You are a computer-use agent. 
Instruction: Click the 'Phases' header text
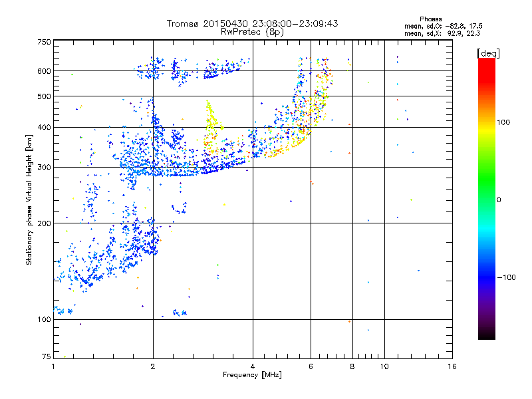[x=430, y=19]
